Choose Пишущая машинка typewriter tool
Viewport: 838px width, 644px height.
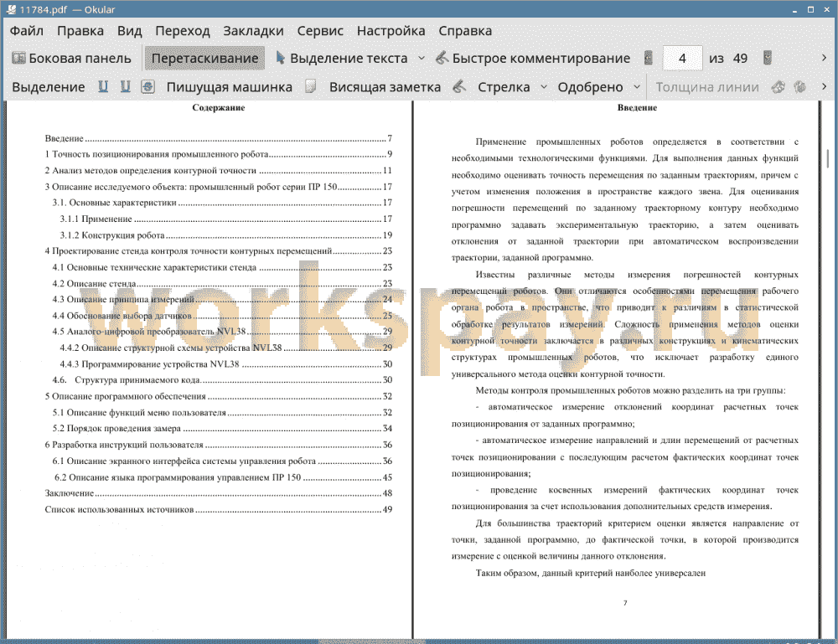point(230,87)
